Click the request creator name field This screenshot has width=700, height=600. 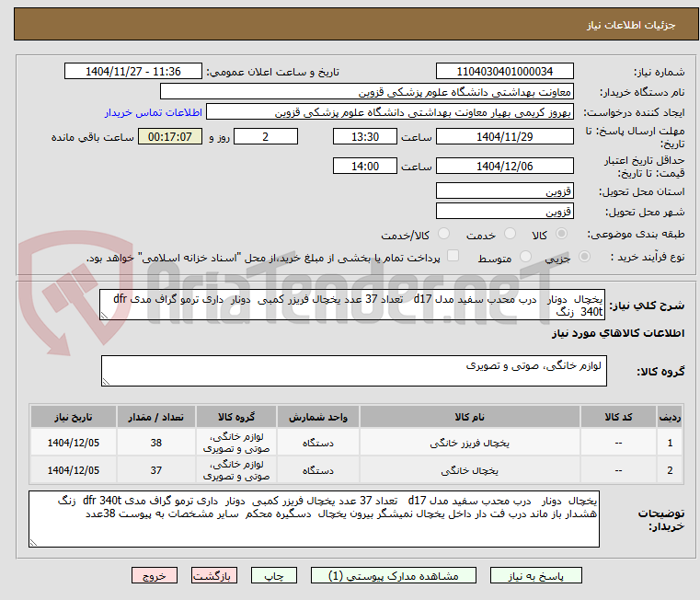click(390, 112)
